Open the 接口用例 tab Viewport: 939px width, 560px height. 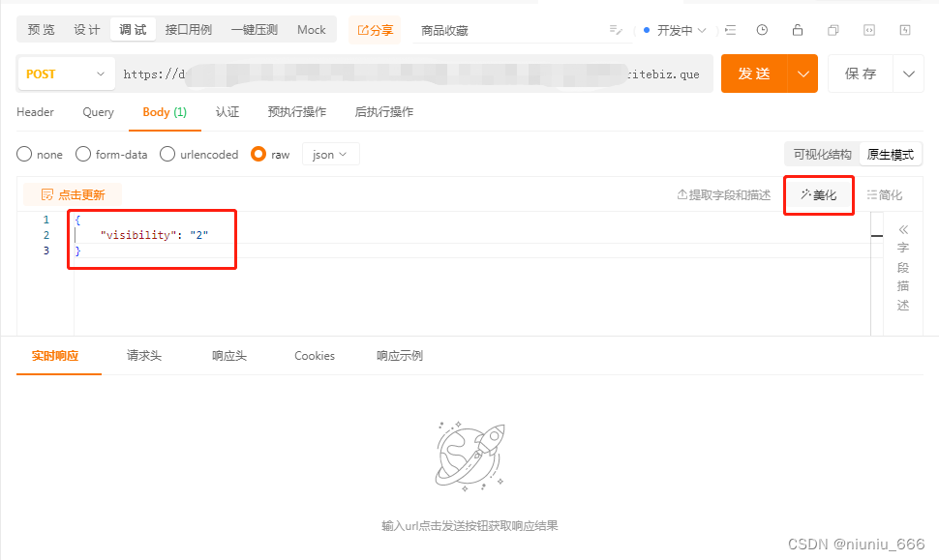tap(189, 29)
